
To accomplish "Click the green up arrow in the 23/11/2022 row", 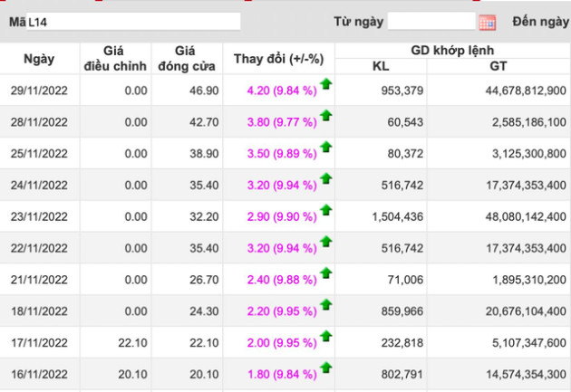I will pyautogui.click(x=326, y=210).
